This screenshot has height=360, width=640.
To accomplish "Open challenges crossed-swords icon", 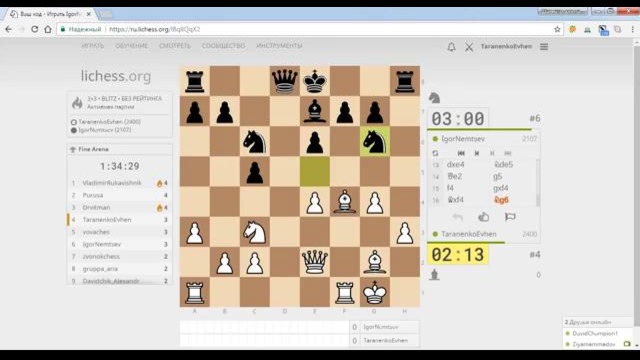I will [469, 47].
